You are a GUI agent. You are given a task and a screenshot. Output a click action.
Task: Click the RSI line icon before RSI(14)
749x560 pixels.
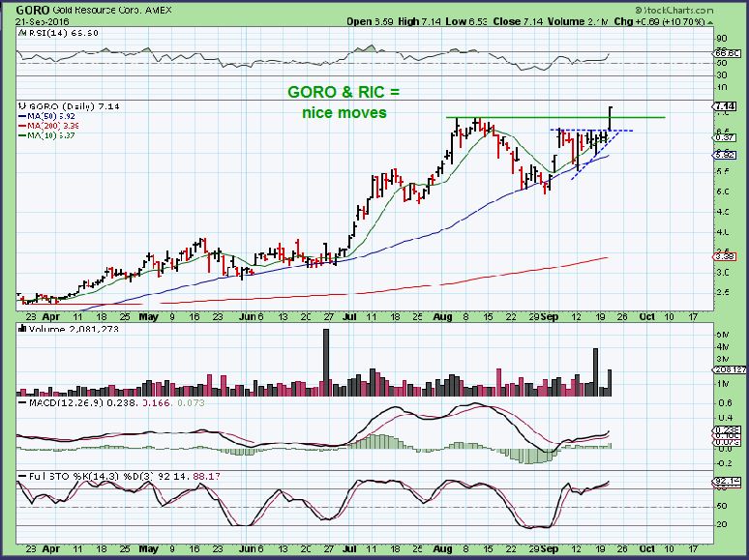[20, 33]
